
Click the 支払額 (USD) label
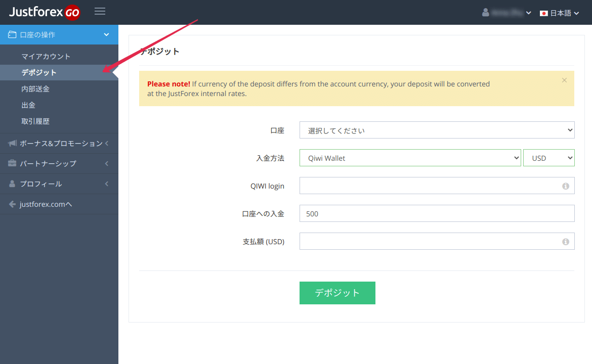[x=264, y=242]
